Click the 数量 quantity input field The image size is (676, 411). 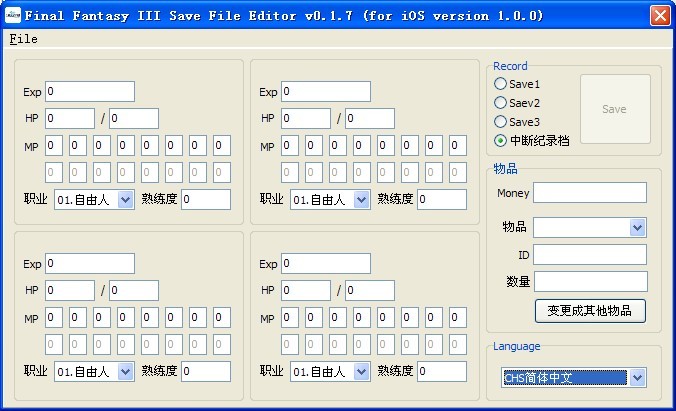tap(590, 281)
